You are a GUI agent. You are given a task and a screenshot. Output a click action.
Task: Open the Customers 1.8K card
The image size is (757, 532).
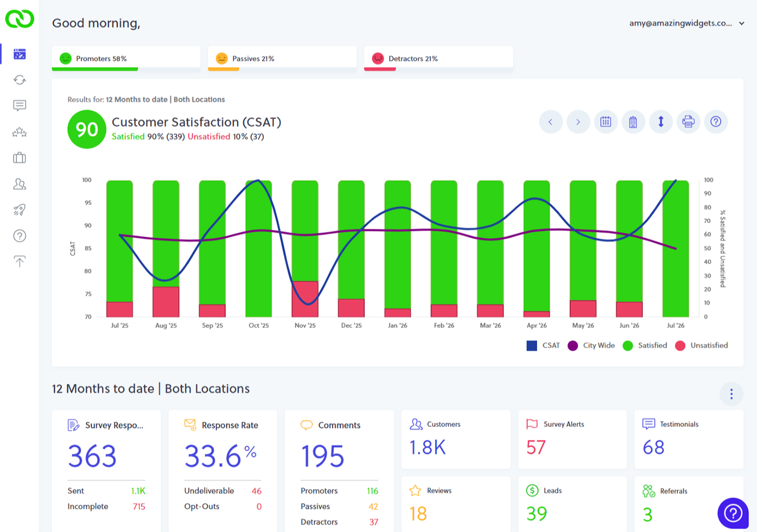pyautogui.click(x=456, y=439)
